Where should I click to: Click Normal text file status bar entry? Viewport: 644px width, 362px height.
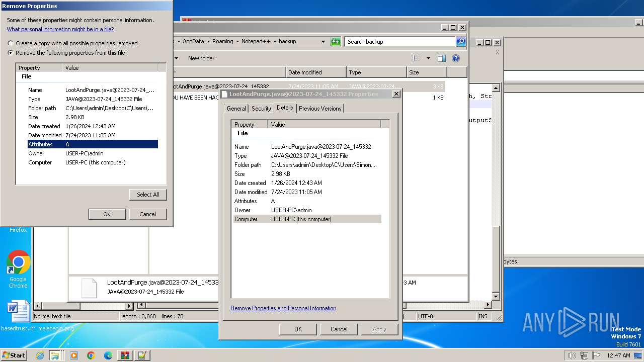75,316
